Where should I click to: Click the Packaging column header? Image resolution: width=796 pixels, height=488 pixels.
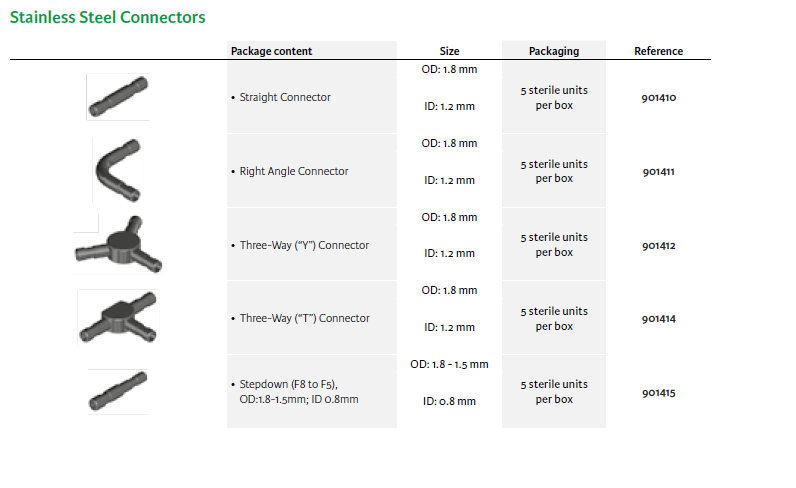(x=554, y=51)
